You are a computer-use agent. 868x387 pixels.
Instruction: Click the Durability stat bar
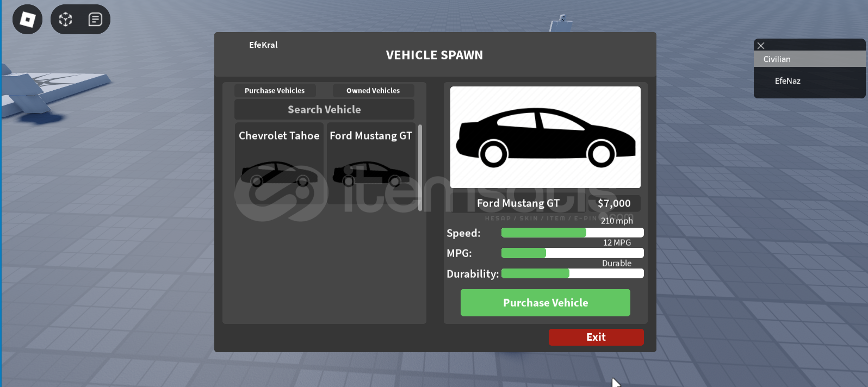[x=572, y=273]
